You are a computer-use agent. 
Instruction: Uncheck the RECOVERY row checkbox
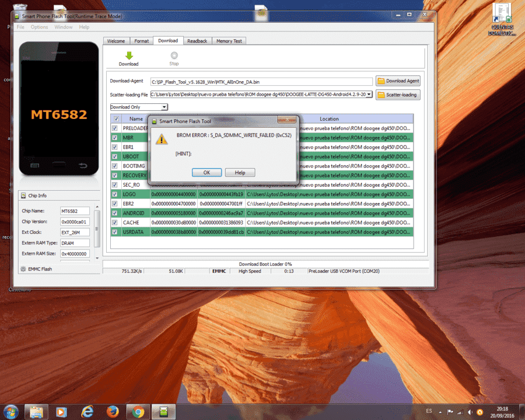[115, 176]
